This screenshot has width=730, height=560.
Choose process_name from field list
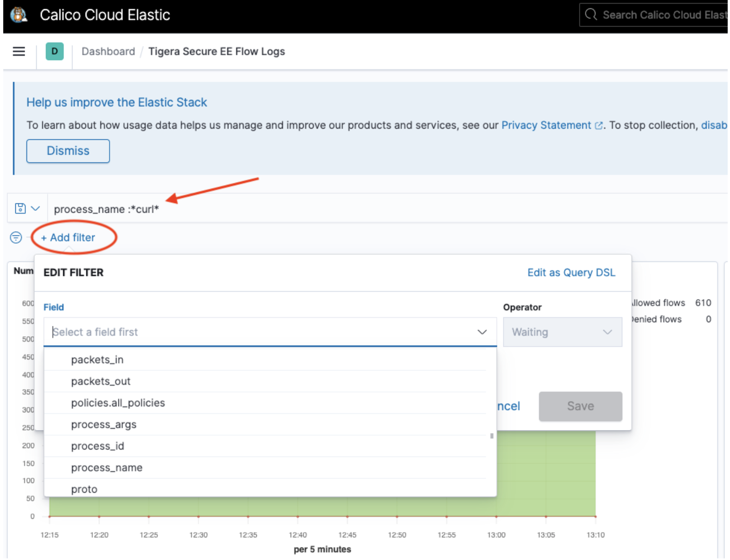pos(107,468)
